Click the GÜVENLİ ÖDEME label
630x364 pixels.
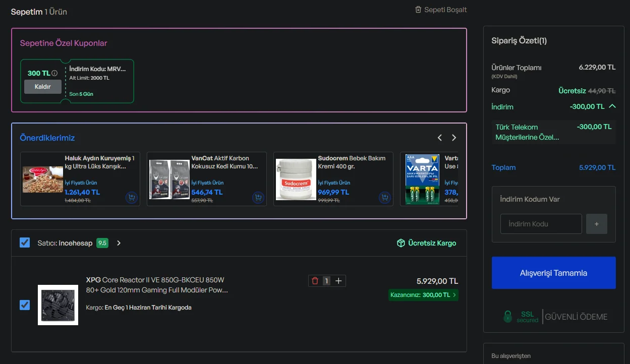[576, 317]
